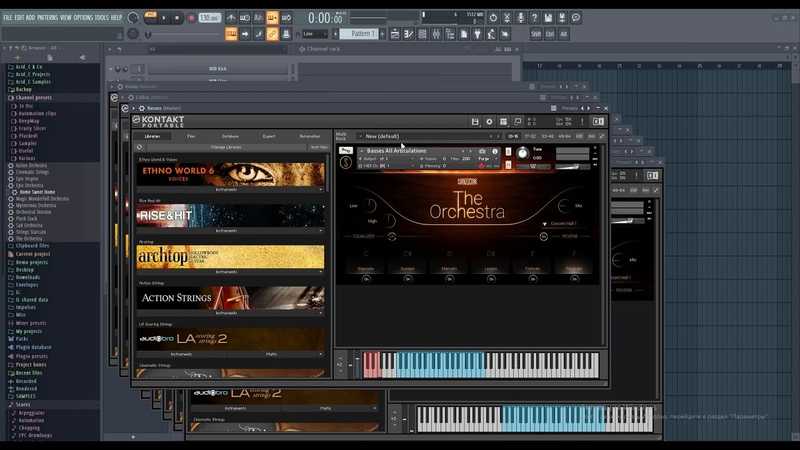
Task: Expand the Scores folder in browser
Action: [23, 405]
